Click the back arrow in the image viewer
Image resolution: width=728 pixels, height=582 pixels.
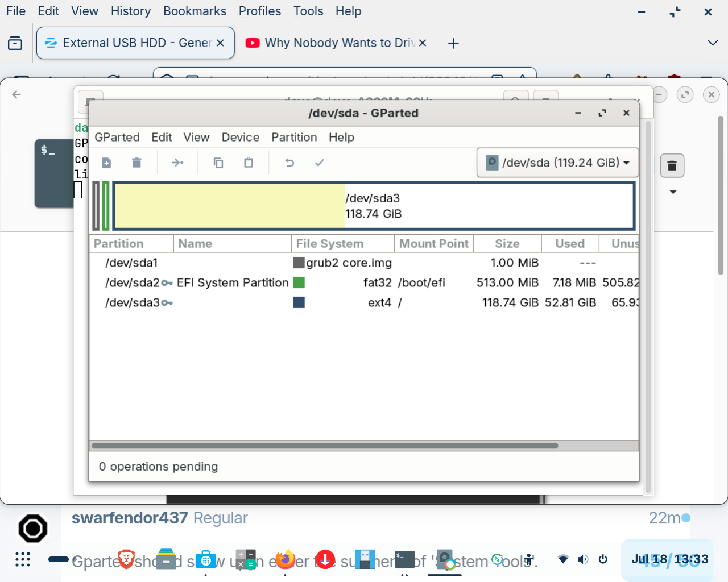coord(16,94)
